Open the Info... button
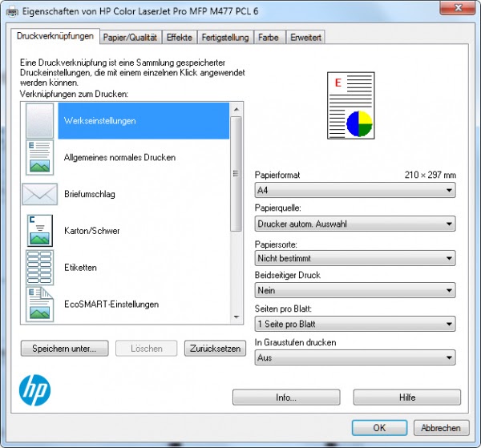The image size is (481, 448). click(286, 398)
